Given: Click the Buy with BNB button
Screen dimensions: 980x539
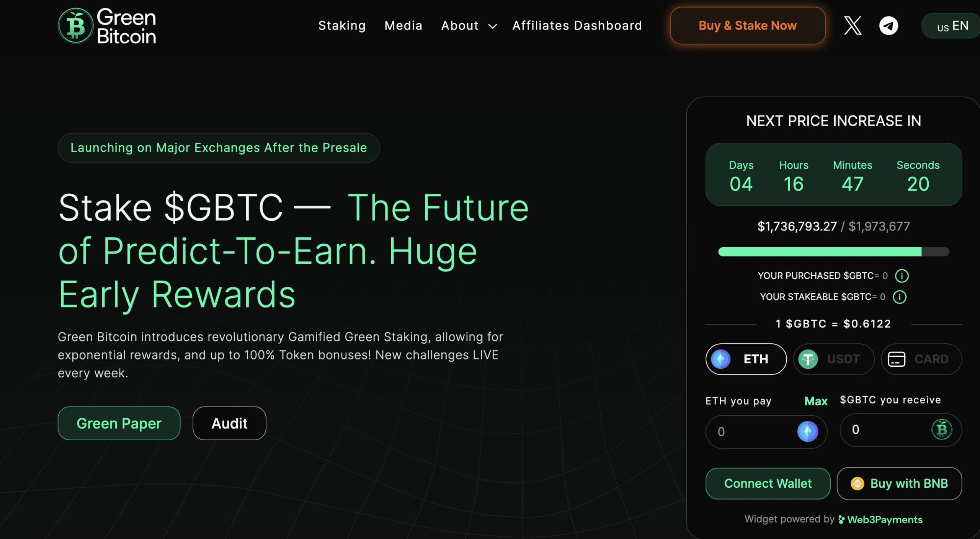Looking at the screenshot, I should 899,483.
